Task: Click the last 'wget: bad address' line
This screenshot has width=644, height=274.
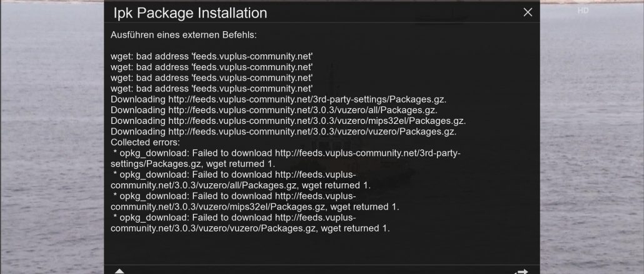Action: click(x=211, y=88)
